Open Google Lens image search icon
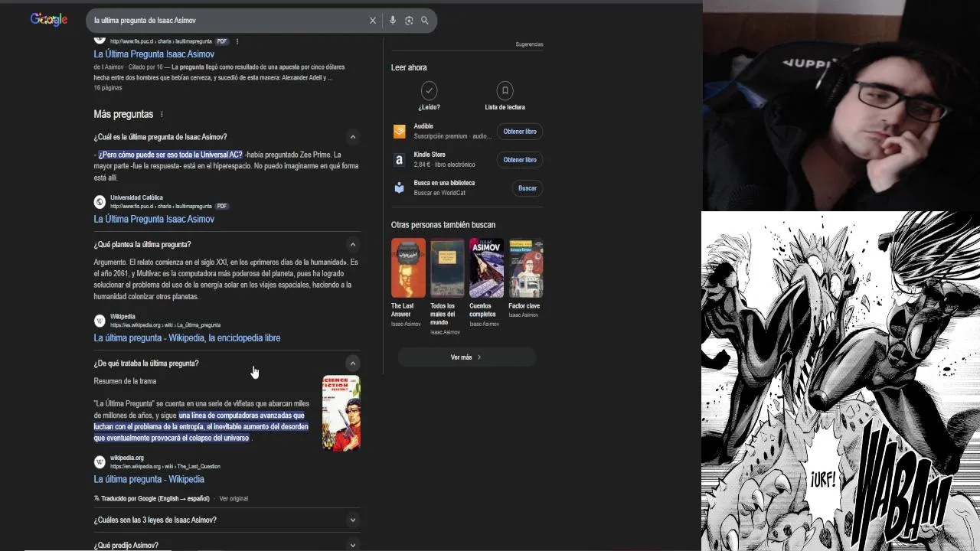 409,21
